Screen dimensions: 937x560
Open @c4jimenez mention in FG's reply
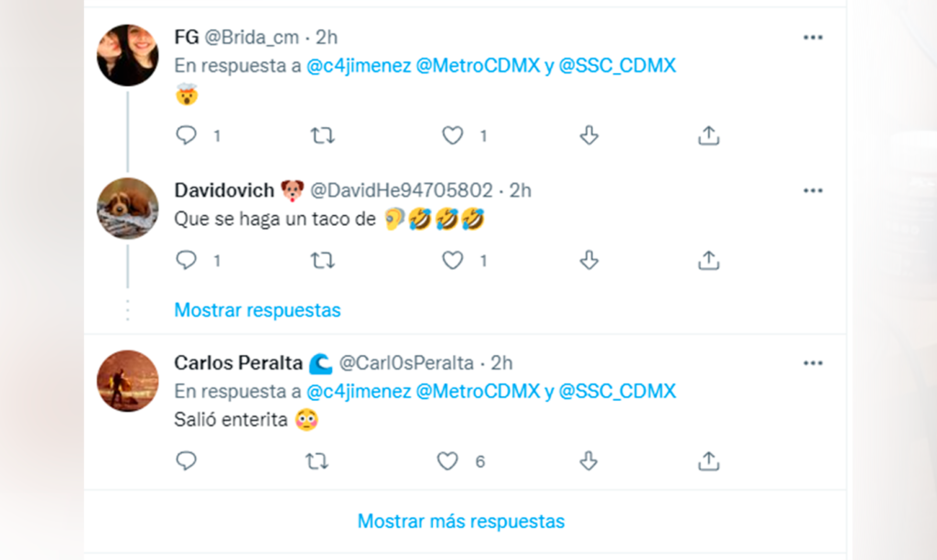pos(359,66)
